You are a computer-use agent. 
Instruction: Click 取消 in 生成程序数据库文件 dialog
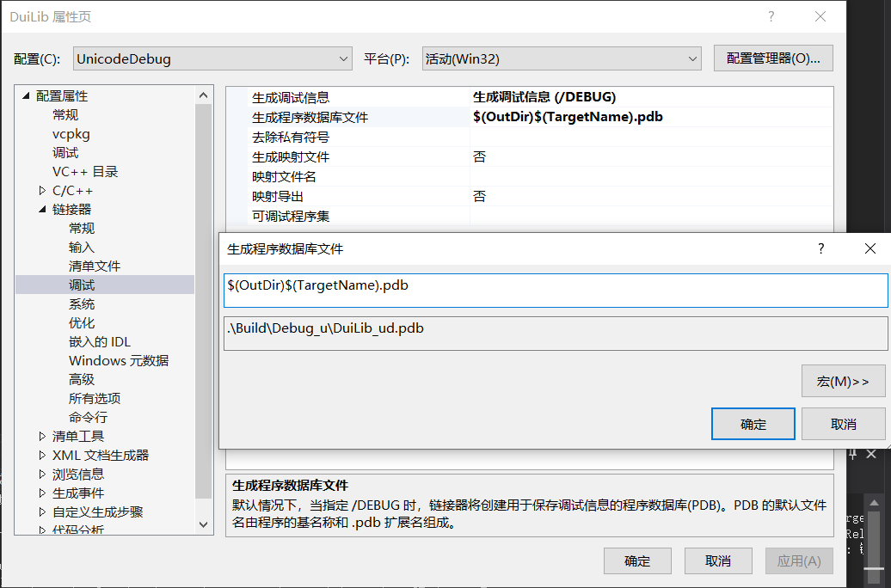[843, 424]
